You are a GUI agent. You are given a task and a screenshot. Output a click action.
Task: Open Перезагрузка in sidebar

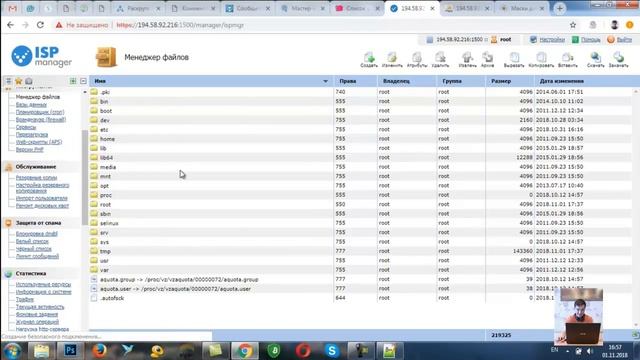coord(32,134)
